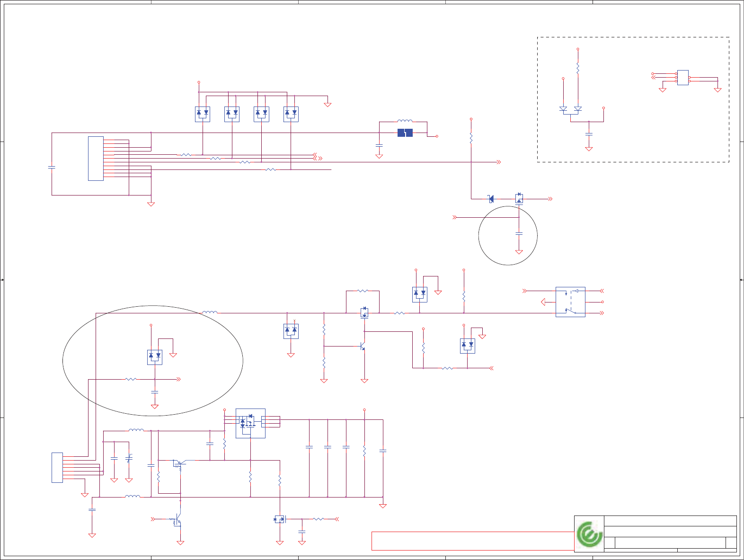Image resolution: width=744 pixels, height=560 pixels.
Task: Select the dual MOSFET package symbol
Action: point(250,423)
